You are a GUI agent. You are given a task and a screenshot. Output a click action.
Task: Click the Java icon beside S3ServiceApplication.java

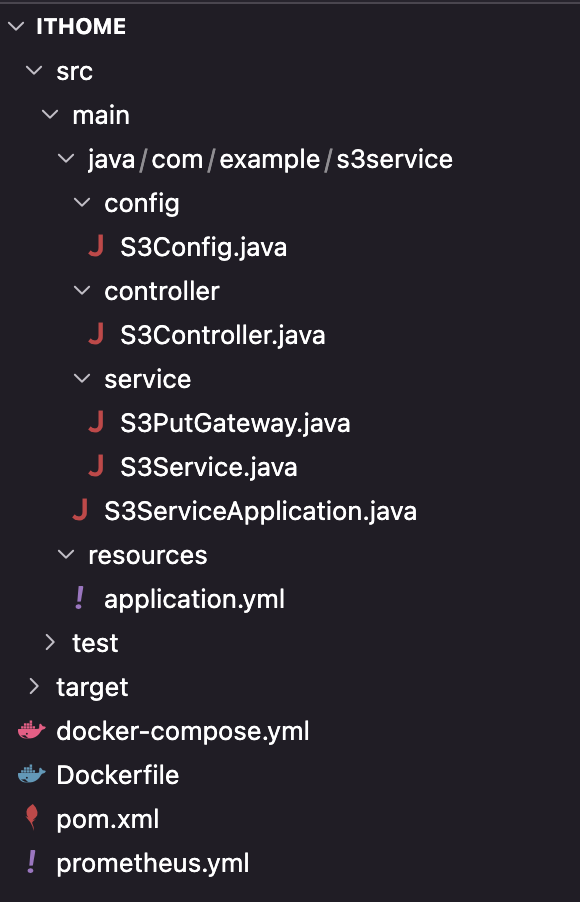coord(79,510)
